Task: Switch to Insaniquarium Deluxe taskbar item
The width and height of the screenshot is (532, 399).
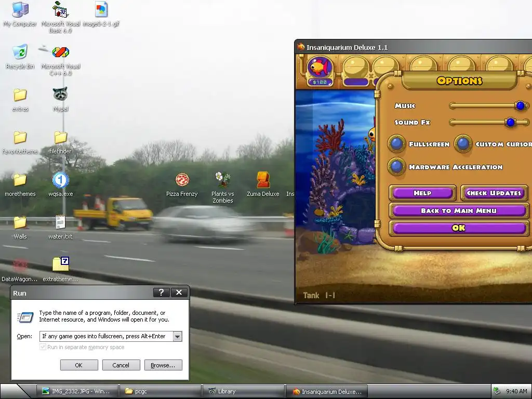Action: pyautogui.click(x=327, y=391)
